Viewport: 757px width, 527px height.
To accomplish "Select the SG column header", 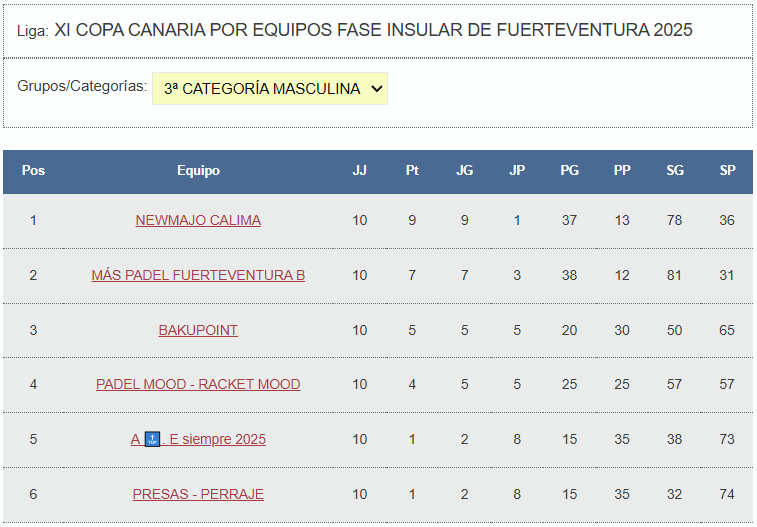I will pyautogui.click(x=675, y=171).
